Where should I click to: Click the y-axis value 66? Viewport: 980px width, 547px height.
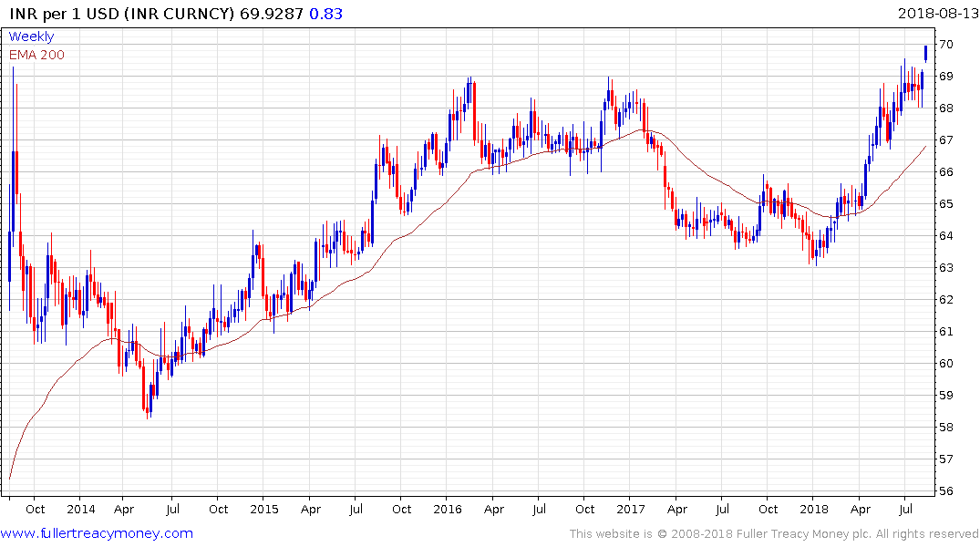[x=946, y=172]
